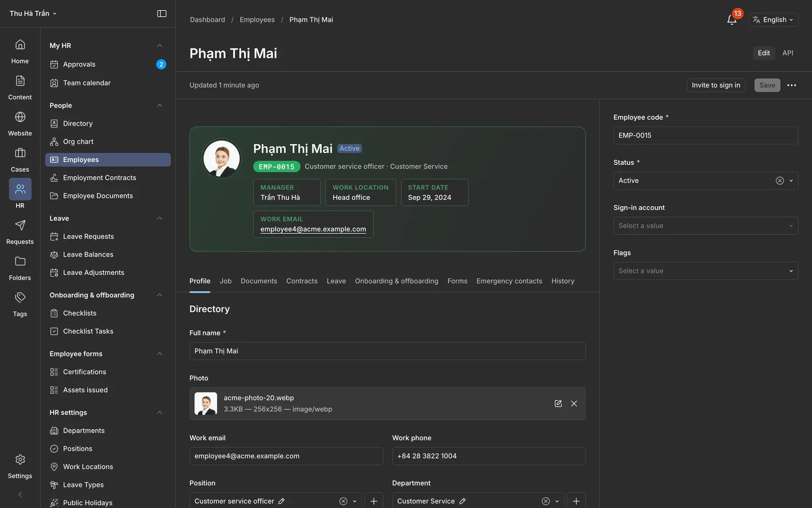Open Home in the left rail
This screenshot has height=508, width=812.
coord(20,51)
